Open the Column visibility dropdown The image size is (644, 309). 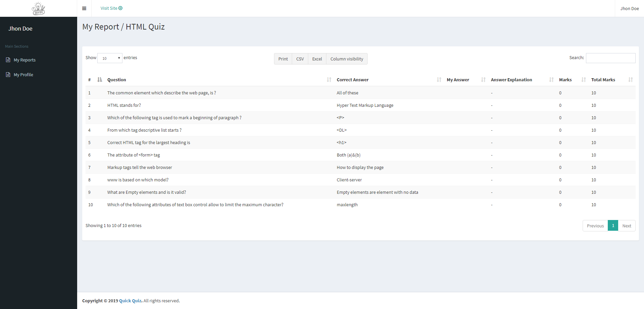[346, 59]
